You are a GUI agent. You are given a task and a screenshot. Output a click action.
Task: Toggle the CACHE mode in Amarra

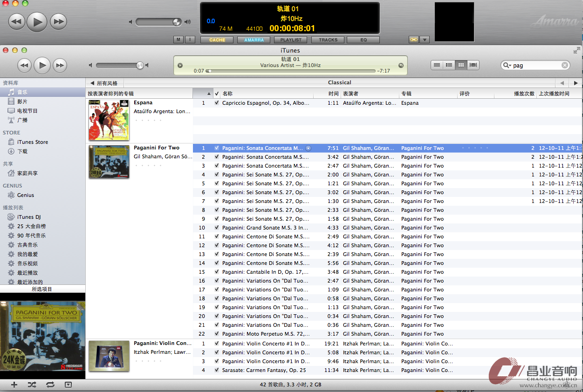(217, 40)
